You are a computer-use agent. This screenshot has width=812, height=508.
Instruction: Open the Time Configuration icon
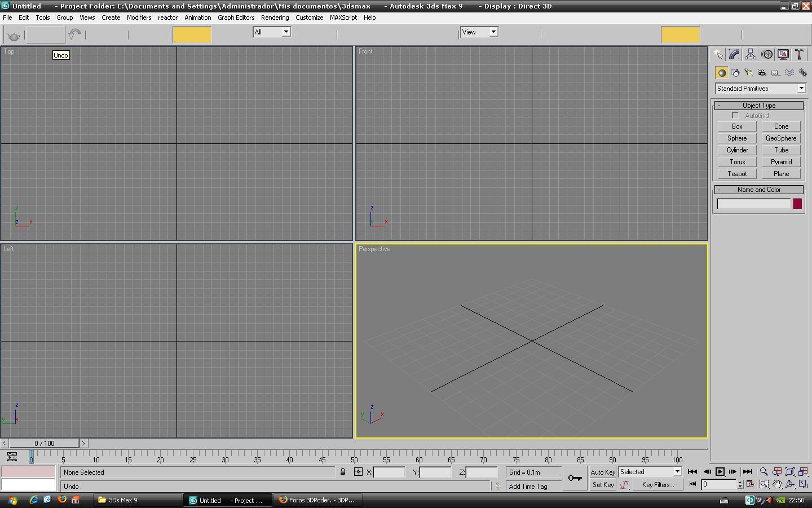tap(750, 484)
